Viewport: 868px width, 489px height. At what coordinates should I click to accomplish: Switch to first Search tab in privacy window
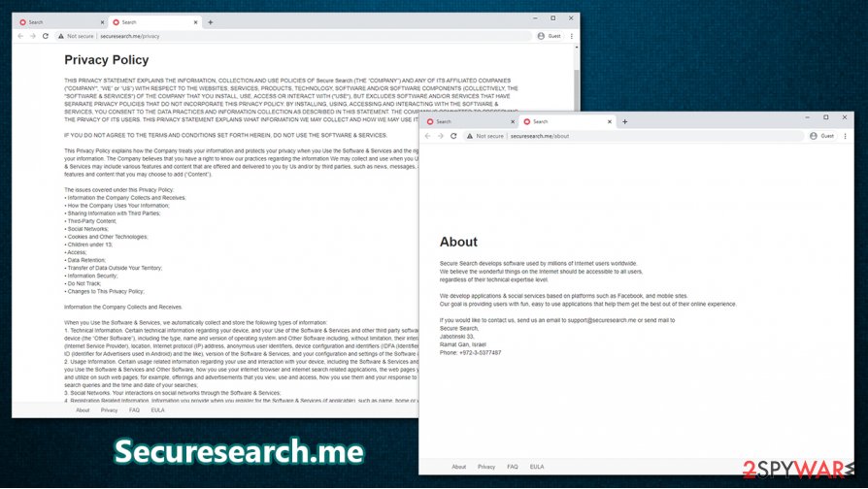pos(59,22)
